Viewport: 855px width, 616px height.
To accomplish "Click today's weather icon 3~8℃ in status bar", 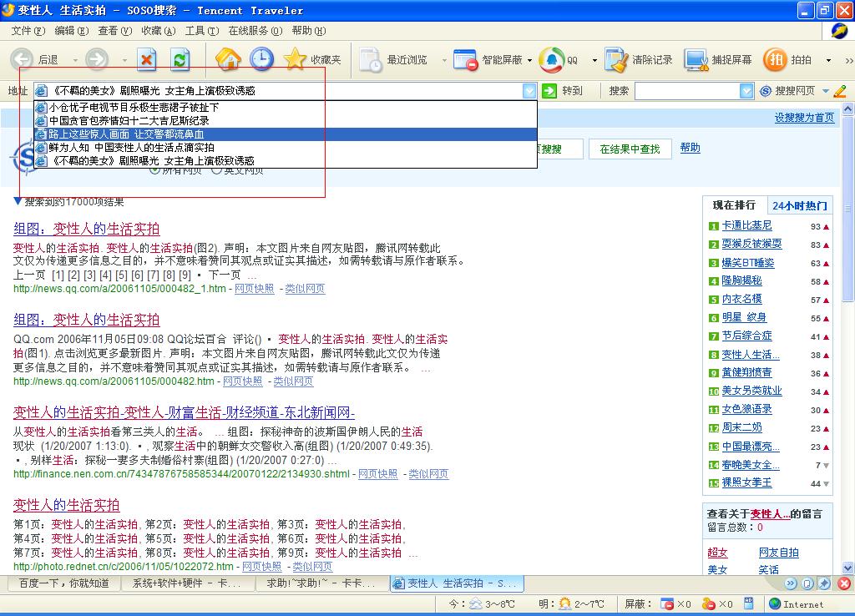I will (475, 604).
